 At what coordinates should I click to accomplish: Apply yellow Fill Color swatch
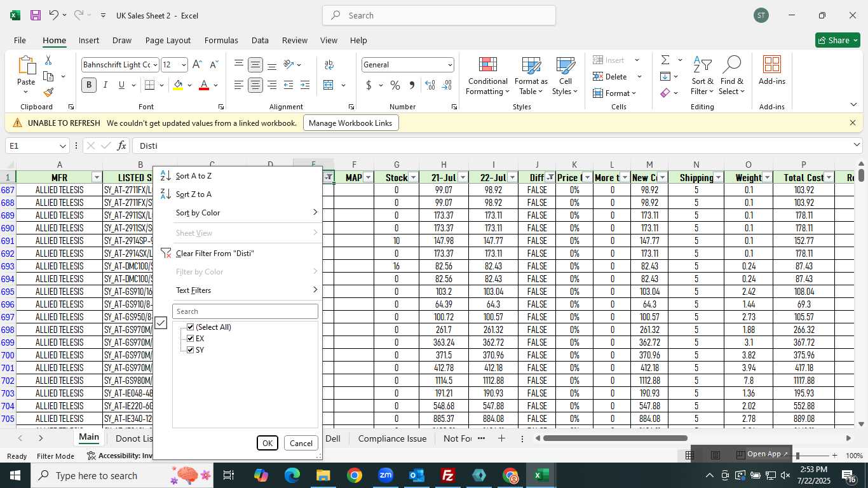click(179, 86)
